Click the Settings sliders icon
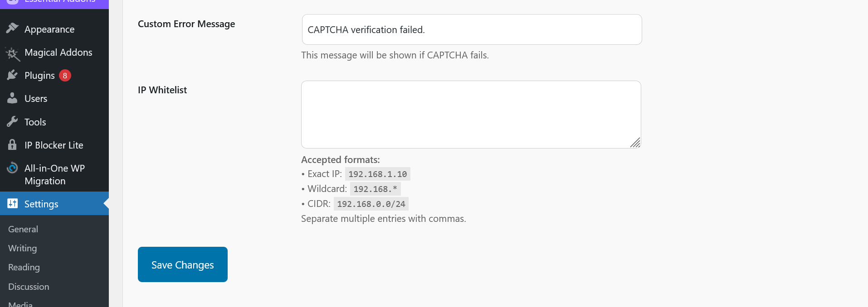Image resolution: width=868 pixels, height=307 pixels. 12,204
